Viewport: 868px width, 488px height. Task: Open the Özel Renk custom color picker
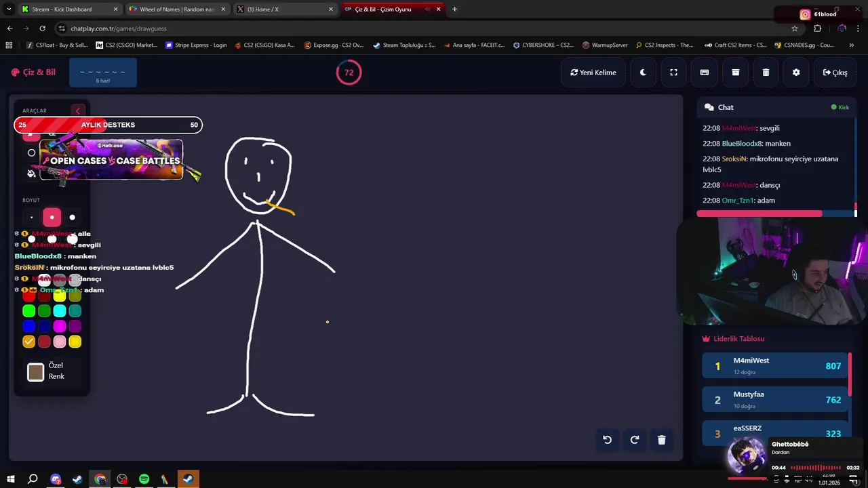click(35, 371)
